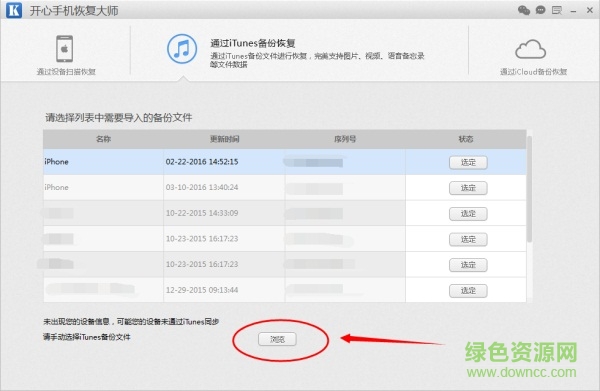Click the 状态 column header
The image size is (600, 391).
[466, 139]
